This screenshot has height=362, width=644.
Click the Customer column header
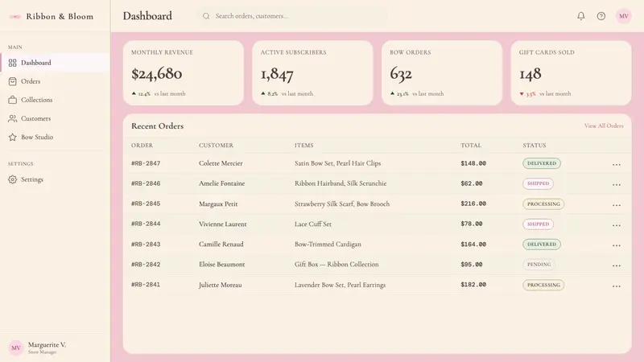point(216,146)
